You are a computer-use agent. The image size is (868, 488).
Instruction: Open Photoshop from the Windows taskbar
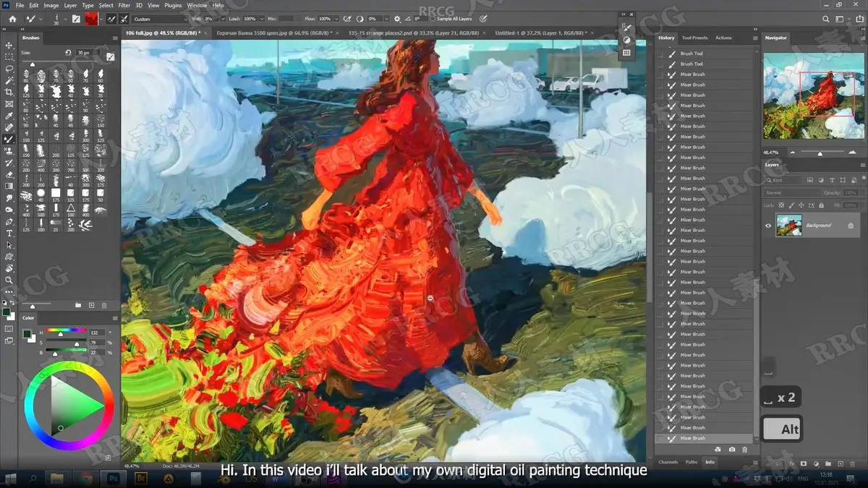[x=114, y=479]
